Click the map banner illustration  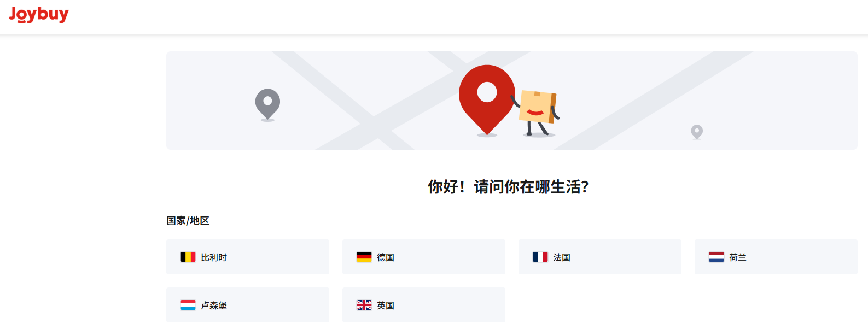[512, 101]
